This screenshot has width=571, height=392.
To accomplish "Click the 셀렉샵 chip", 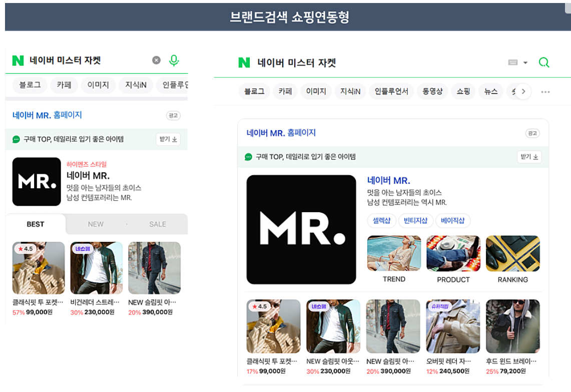I will [382, 220].
